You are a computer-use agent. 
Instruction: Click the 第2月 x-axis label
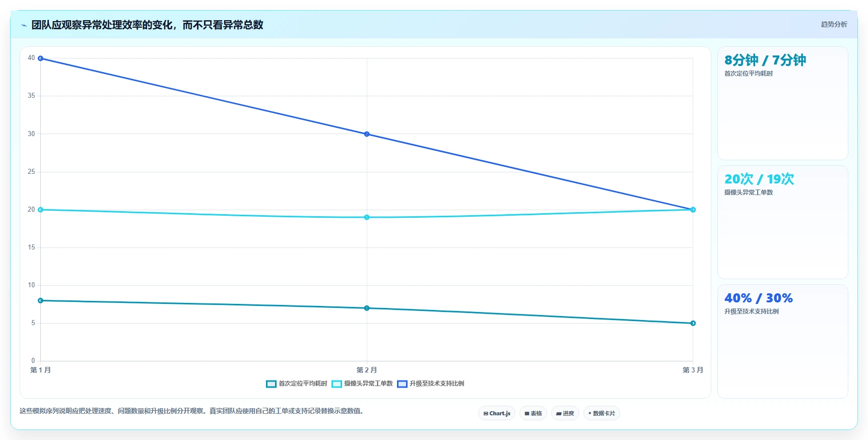point(367,370)
